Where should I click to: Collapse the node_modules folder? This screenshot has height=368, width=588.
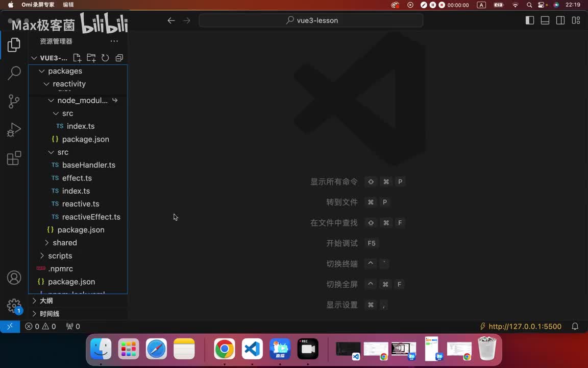click(x=78, y=100)
